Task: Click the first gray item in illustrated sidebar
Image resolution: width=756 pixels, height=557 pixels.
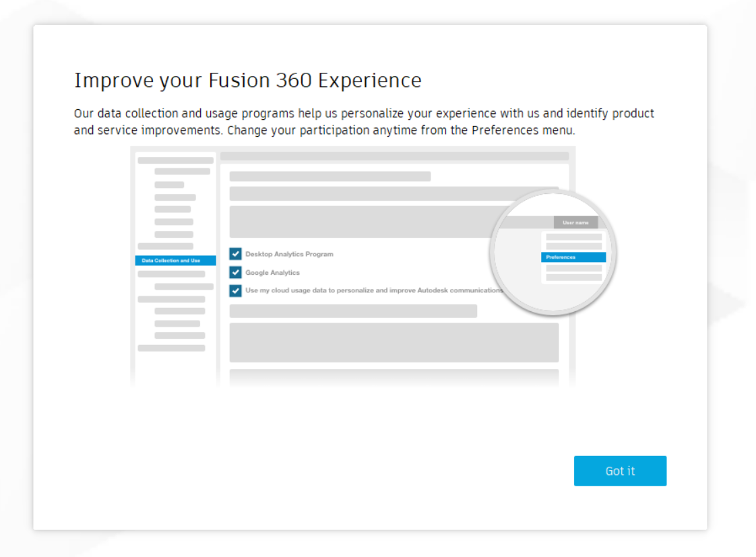Action: tap(175, 160)
